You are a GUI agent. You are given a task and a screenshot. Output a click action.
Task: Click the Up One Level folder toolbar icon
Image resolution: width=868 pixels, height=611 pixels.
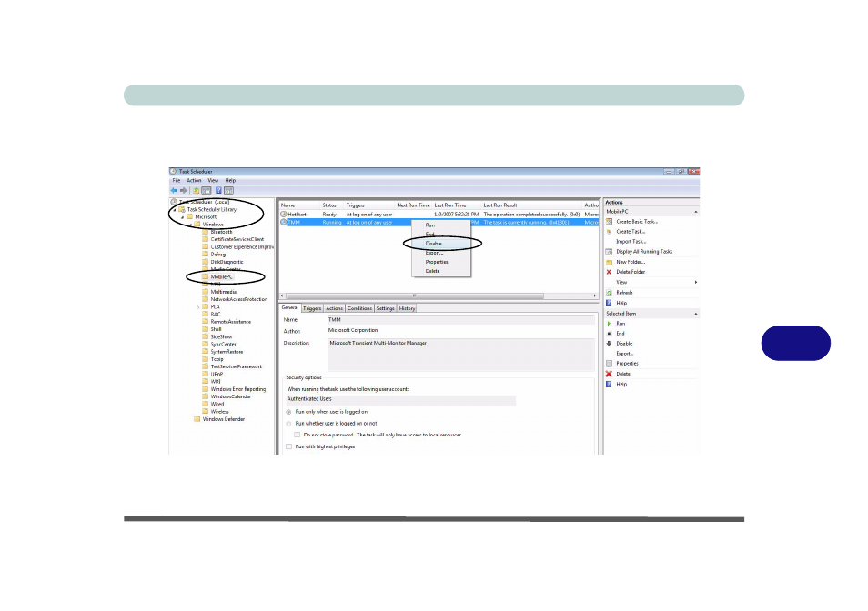196,190
